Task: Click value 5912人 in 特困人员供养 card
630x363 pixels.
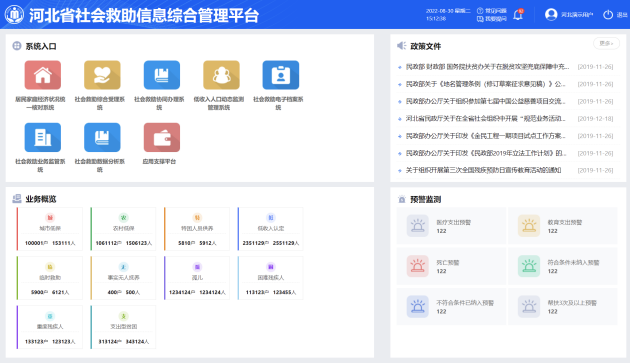Action: pyautogui.click(x=208, y=243)
